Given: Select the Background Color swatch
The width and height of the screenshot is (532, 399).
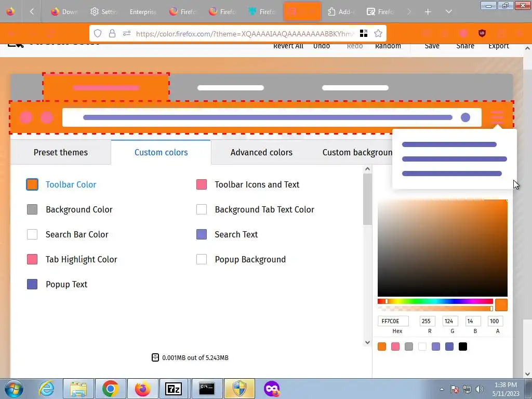Looking at the screenshot, I should point(32,209).
